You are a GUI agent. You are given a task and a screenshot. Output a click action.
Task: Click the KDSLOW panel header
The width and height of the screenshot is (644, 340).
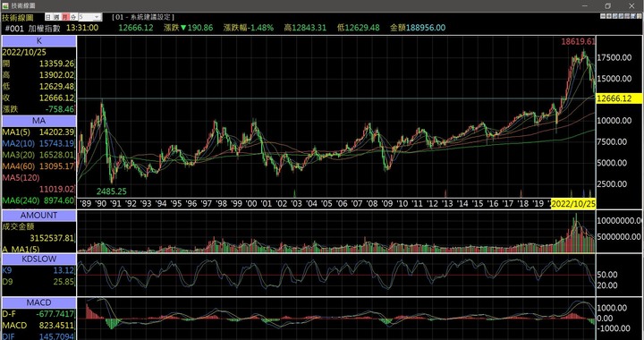click(x=39, y=259)
